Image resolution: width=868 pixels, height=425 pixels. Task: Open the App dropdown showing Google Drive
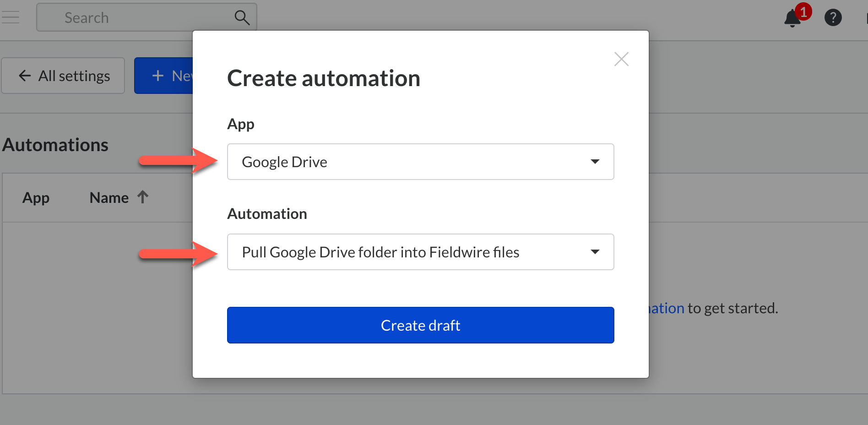click(420, 162)
